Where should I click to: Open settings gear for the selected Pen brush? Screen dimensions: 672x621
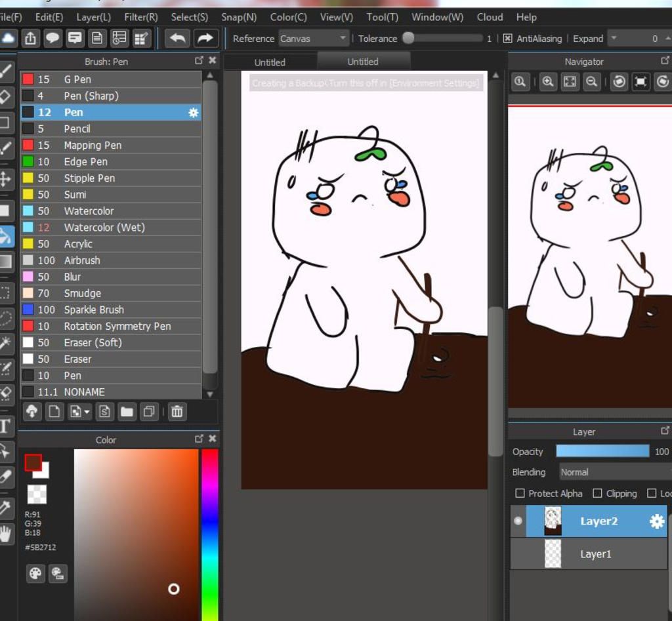[194, 113]
